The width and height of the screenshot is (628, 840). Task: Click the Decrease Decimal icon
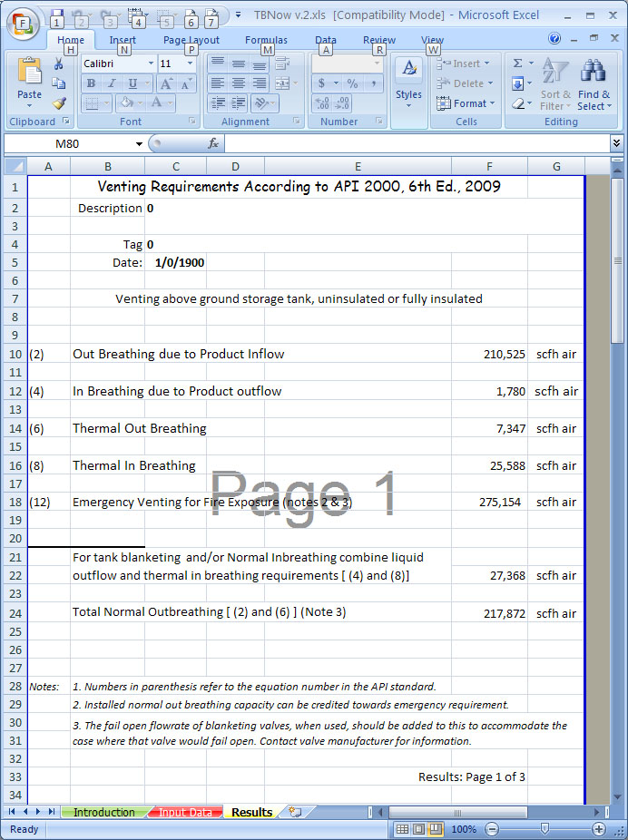click(x=341, y=103)
